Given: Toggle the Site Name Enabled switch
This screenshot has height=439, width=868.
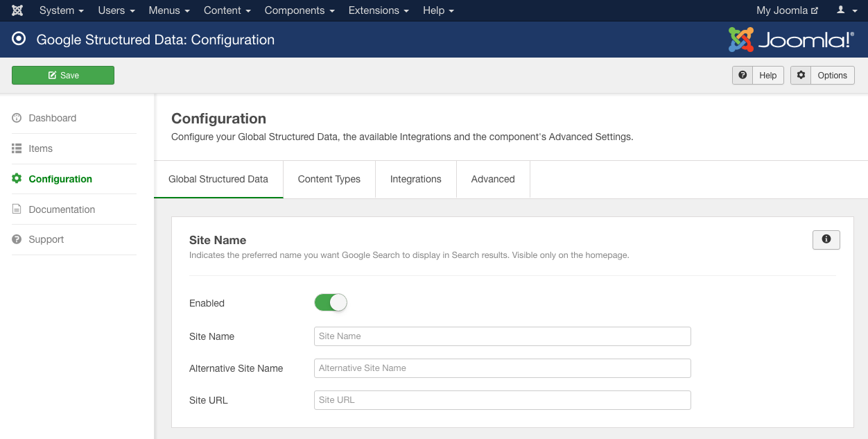Looking at the screenshot, I should tap(331, 302).
